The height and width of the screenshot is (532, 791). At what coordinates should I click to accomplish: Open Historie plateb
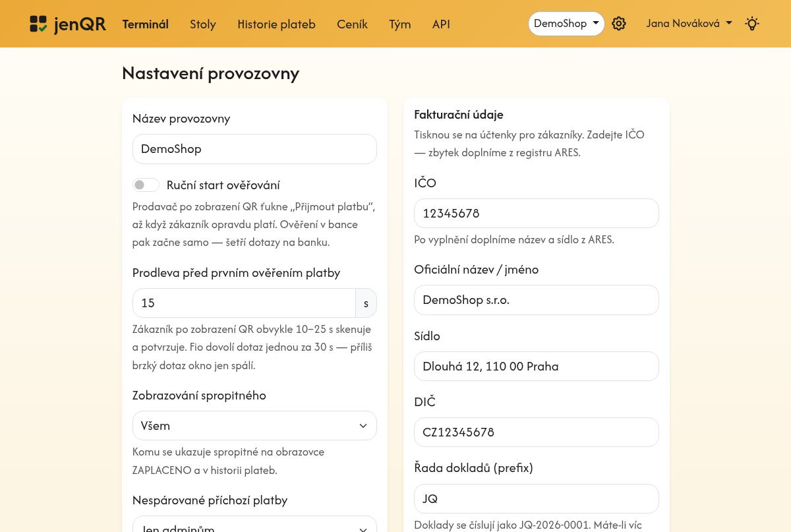pos(277,24)
